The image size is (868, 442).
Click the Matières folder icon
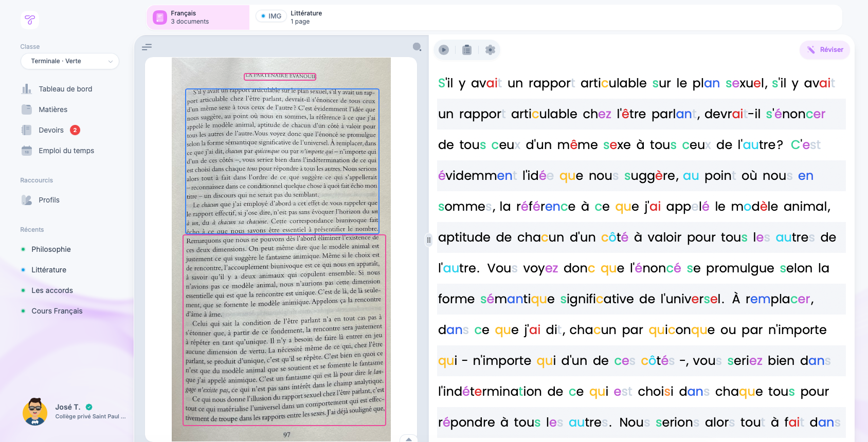point(27,109)
